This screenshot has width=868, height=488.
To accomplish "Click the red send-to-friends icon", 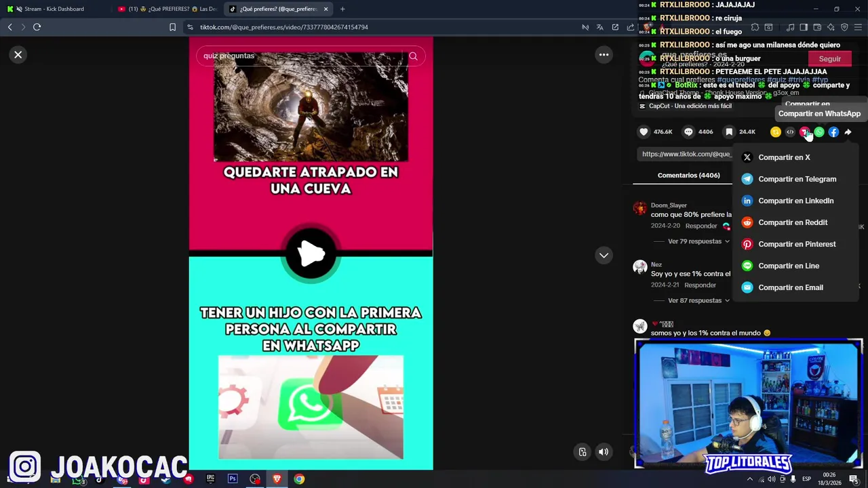I will point(804,132).
